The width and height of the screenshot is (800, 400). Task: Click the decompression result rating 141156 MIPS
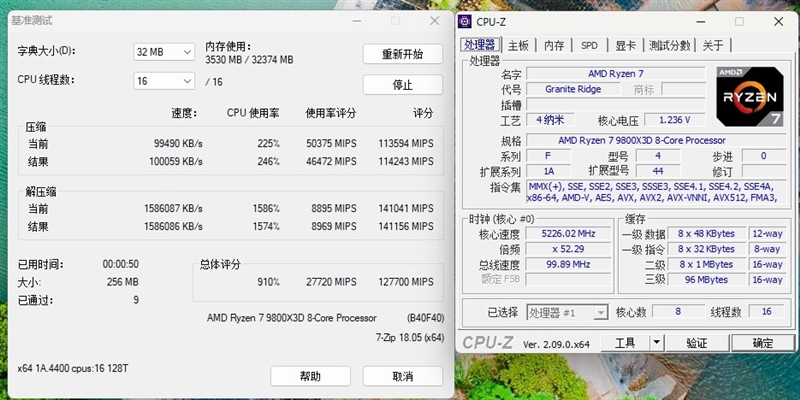point(406,226)
